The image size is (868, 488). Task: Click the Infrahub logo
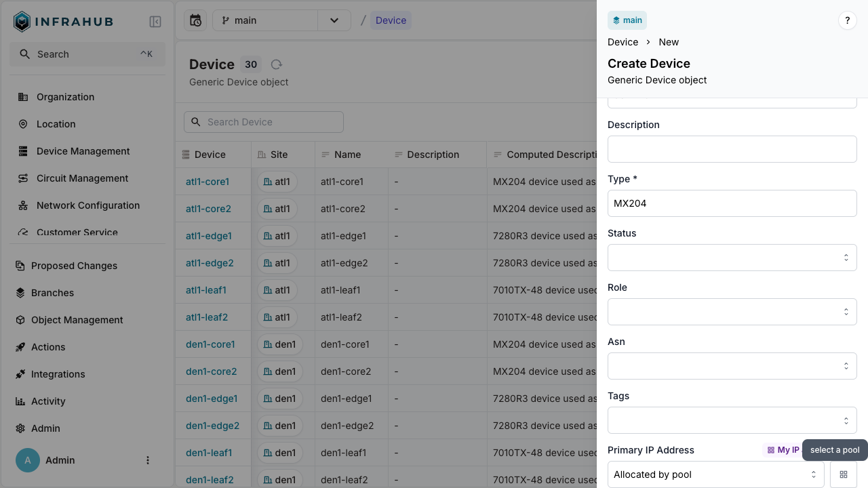tap(21, 21)
